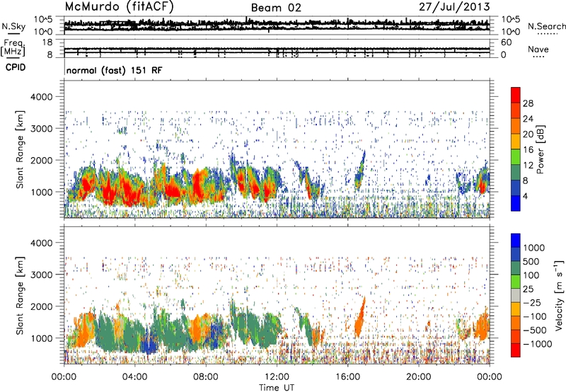Select the "−500" Velocity colorbar label
The width and height of the screenshot is (566, 392).
(x=535, y=330)
